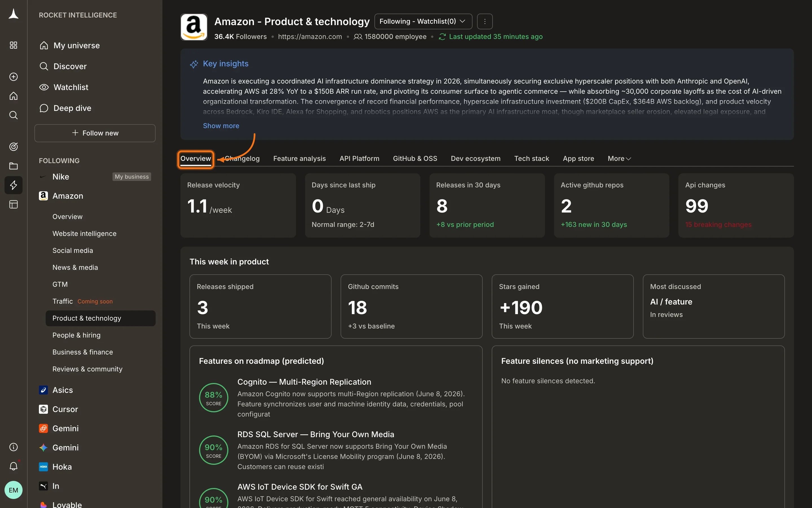Switch to the Feature analysis tab
Viewport: 812px width, 508px height.
pyautogui.click(x=299, y=159)
